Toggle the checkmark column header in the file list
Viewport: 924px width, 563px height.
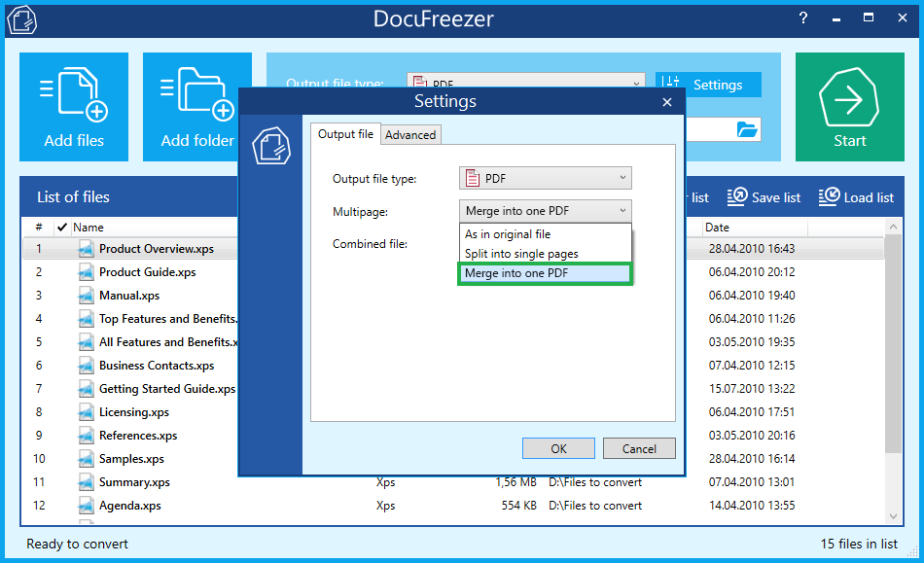[62, 228]
